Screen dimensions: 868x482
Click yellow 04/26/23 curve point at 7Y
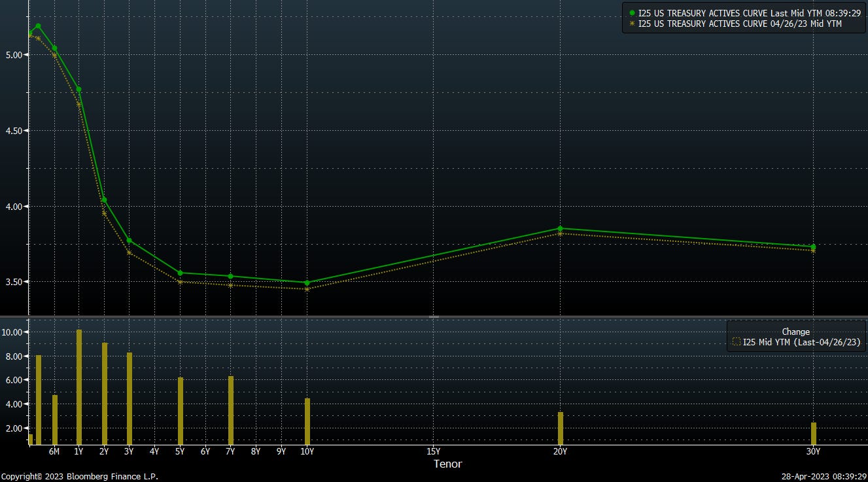230,285
